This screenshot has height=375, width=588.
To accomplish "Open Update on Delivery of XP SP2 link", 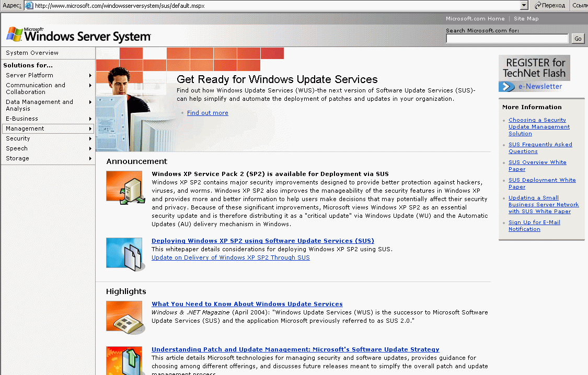I will [x=230, y=257].
